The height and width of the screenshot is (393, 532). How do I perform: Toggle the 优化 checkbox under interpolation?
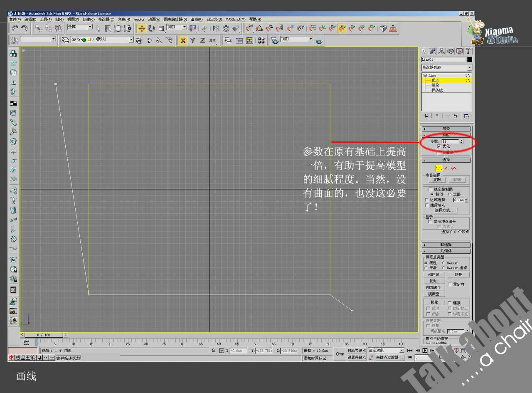(x=439, y=146)
